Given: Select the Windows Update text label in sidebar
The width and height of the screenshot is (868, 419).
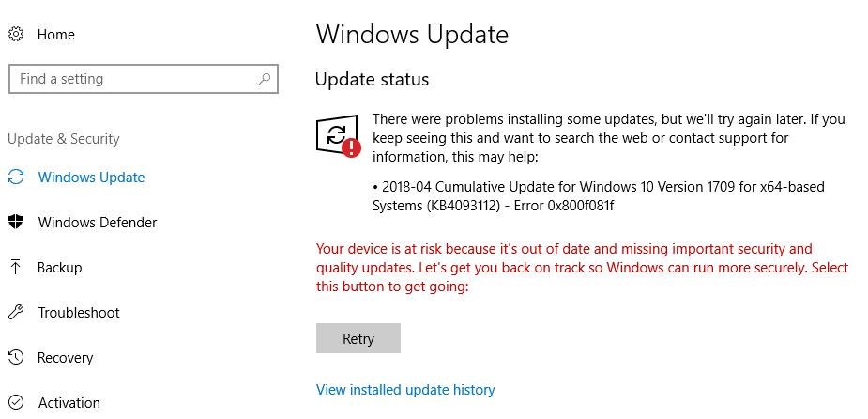Looking at the screenshot, I should coord(92,178).
